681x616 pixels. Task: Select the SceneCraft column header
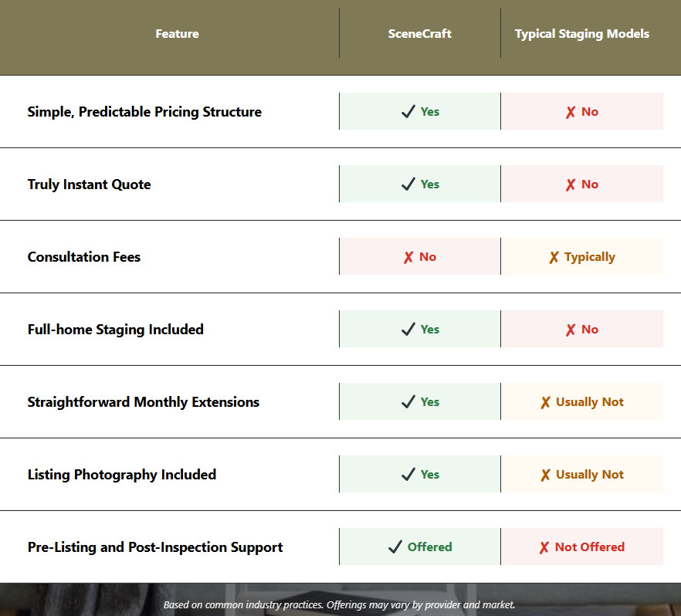[x=419, y=34]
